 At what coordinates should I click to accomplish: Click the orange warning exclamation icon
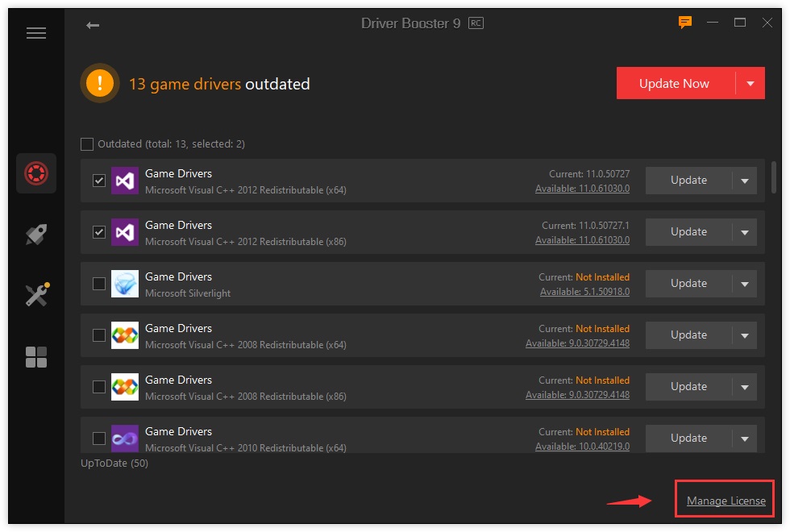point(100,82)
